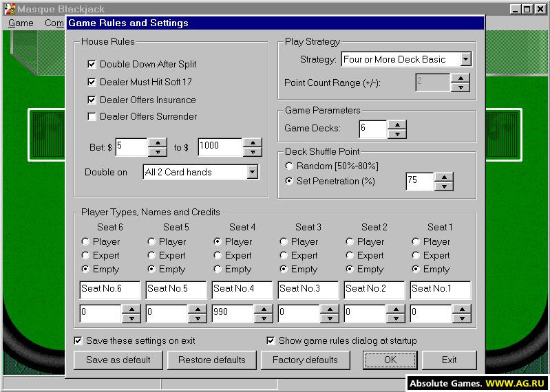Screen dimensions: 550x392
Task: Click the Restore defaults button
Action: [x=212, y=360]
